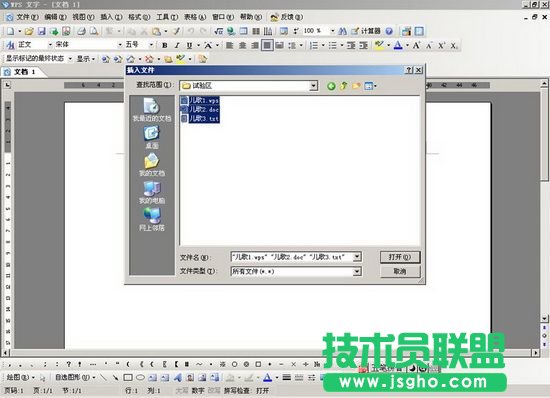The width and height of the screenshot is (550, 398).
Task: Center align text
Action: pos(242,45)
